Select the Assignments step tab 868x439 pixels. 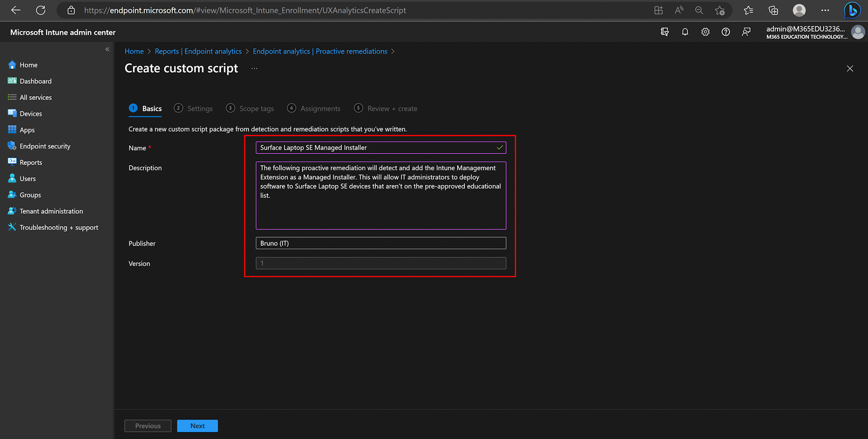click(x=314, y=108)
